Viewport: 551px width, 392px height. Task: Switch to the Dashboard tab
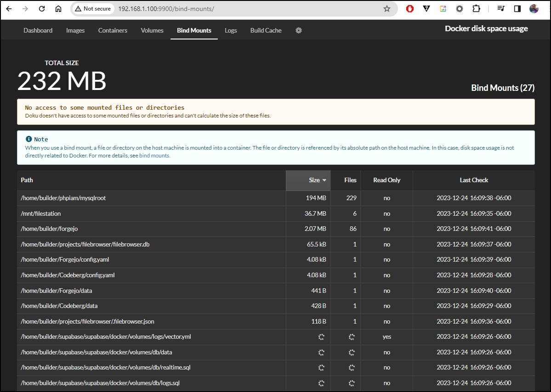[38, 31]
